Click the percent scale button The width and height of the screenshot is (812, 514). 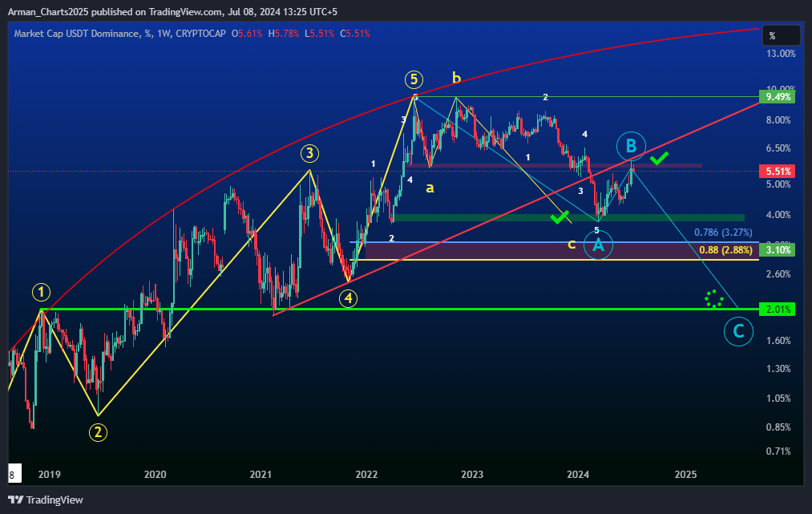[x=782, y=36]
